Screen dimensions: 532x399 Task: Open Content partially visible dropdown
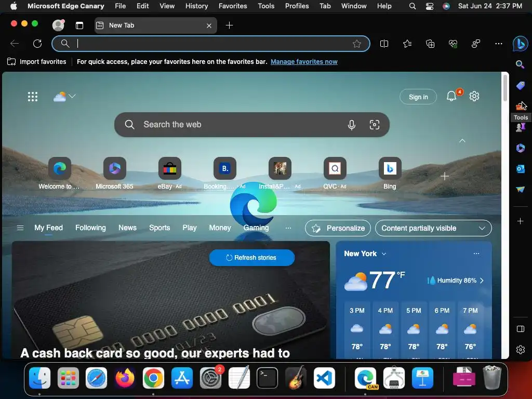point(433,229)
